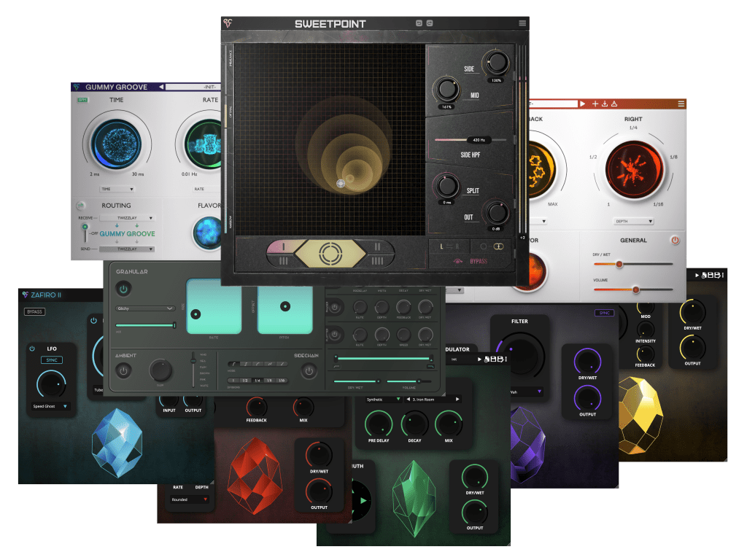Click the Out knob in Sweetpoint

497,212
